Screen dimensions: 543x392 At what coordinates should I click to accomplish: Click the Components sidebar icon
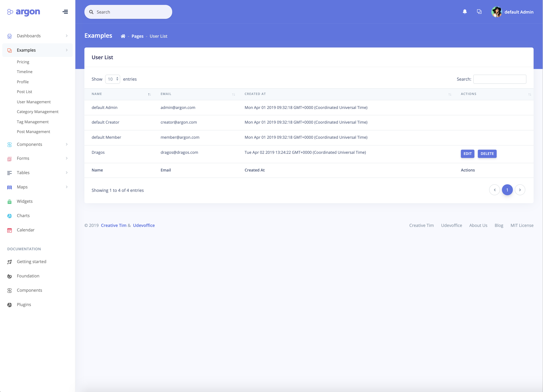9,144
